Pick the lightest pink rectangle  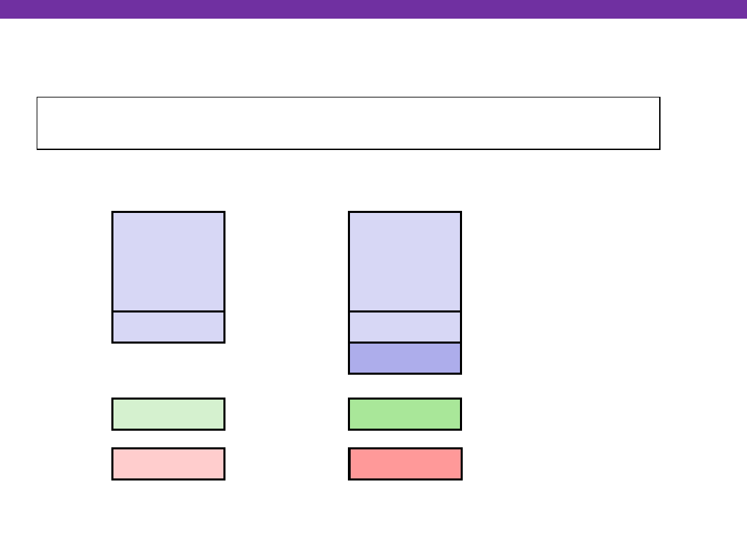[168, 463]
